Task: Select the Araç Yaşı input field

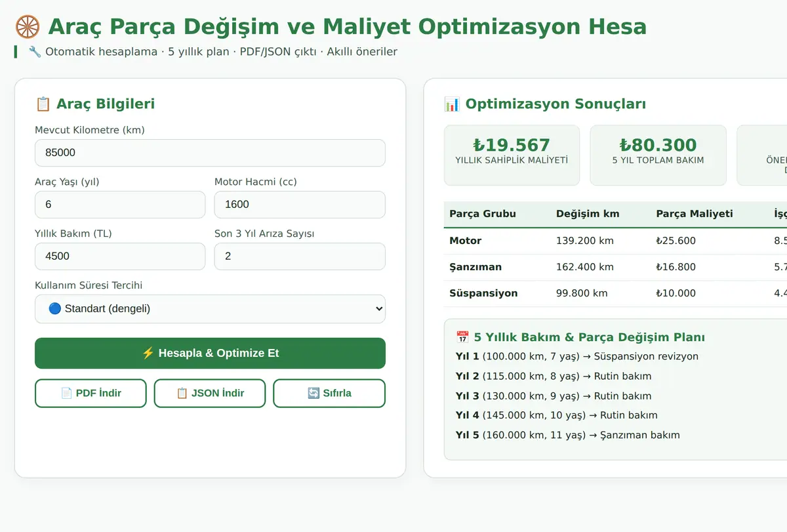Action: pyautogui.click(x=120, y=205)
